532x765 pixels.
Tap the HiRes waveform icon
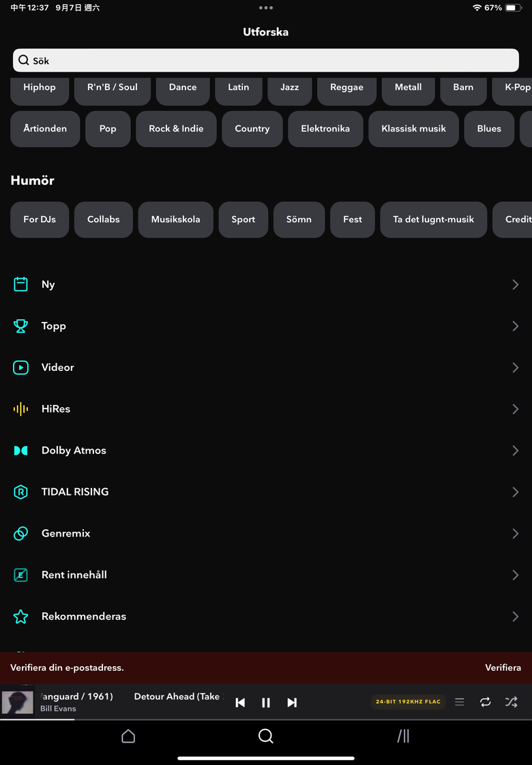point(20,409)
